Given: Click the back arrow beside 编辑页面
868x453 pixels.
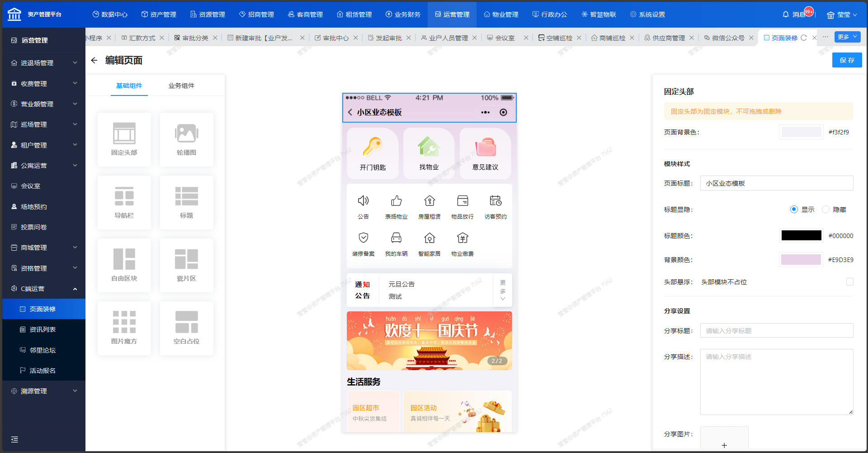Looking at the screenshot, I should (x=94, y=60).
